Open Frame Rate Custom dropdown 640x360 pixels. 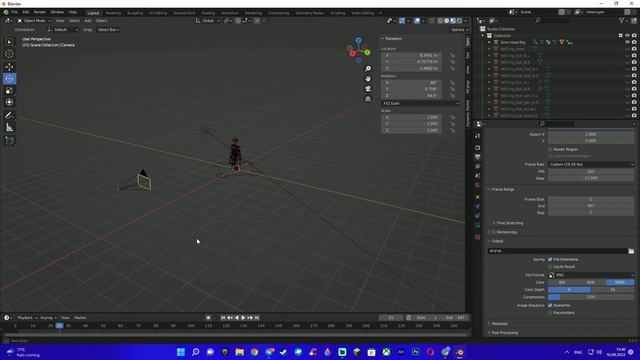click(x=591, y=164)
